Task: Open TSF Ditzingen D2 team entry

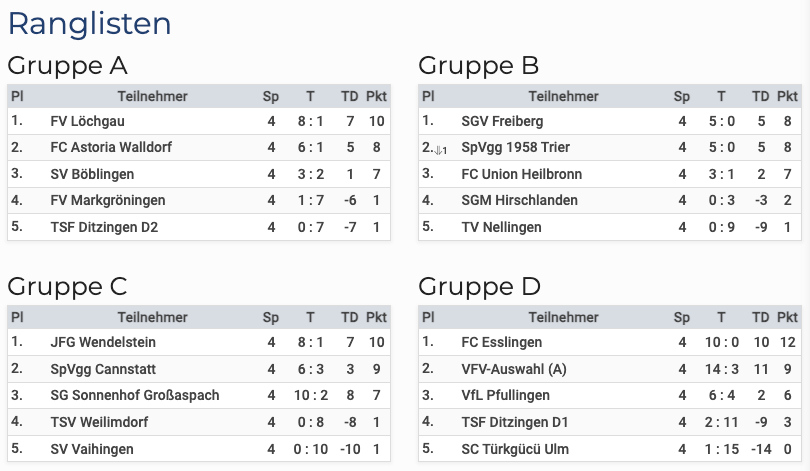Action: (104, 227)
